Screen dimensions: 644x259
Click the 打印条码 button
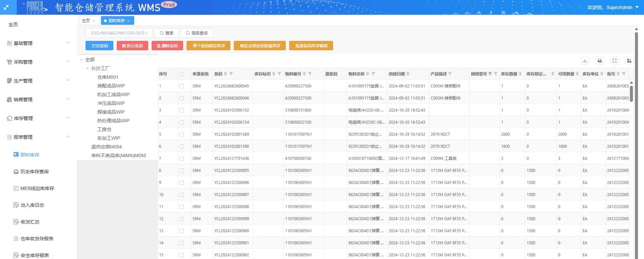100,46
